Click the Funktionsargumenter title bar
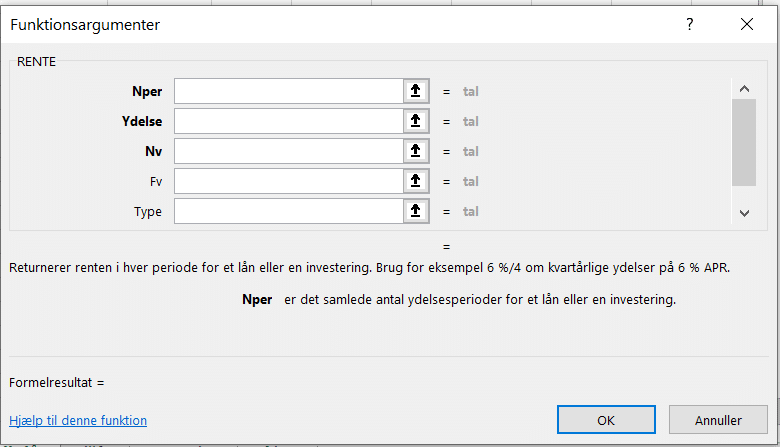The height and width of the screenshot is (447, 780). pos(300,25)
